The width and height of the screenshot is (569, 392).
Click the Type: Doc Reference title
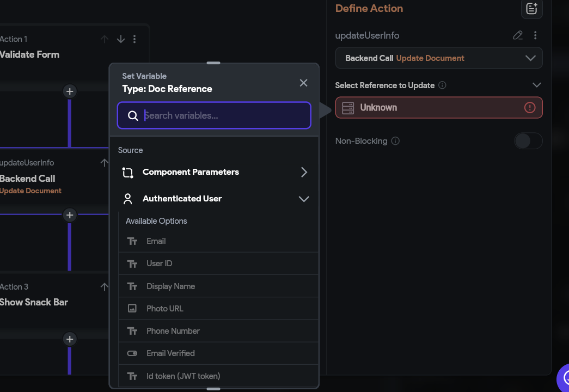click(167, 89)
